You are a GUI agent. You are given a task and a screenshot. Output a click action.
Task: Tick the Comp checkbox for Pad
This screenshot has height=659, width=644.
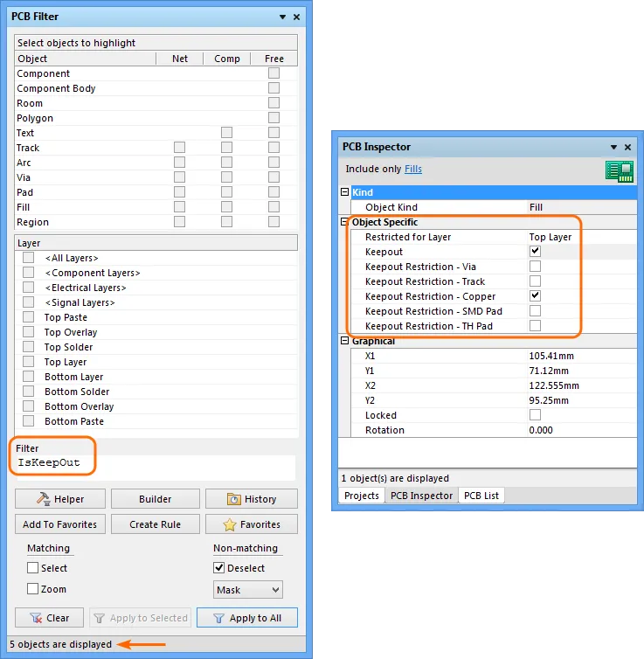coord(227,192)
